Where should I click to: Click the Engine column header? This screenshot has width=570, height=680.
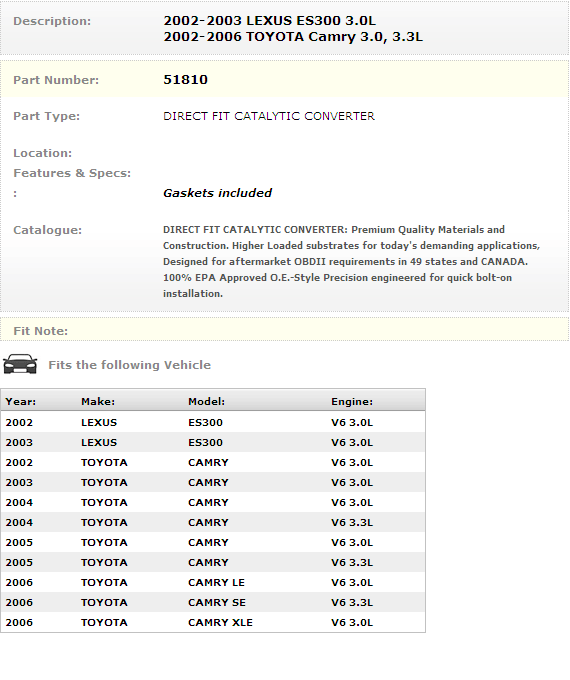pos(352,402)
